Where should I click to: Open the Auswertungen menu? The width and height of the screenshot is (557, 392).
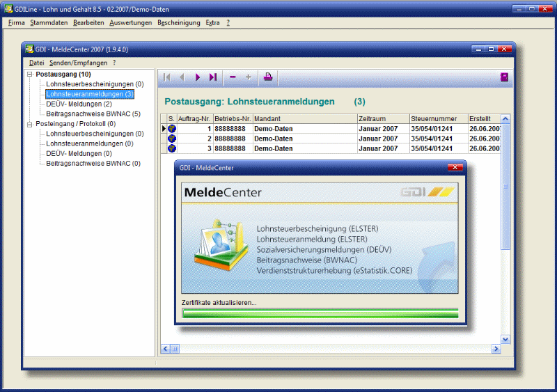tap(131, 23)
